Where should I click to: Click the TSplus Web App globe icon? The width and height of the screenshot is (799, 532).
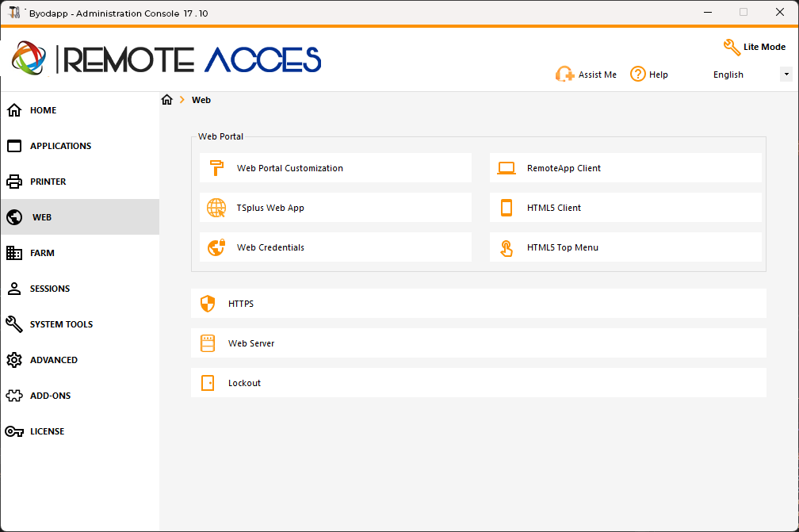point(216,208)
